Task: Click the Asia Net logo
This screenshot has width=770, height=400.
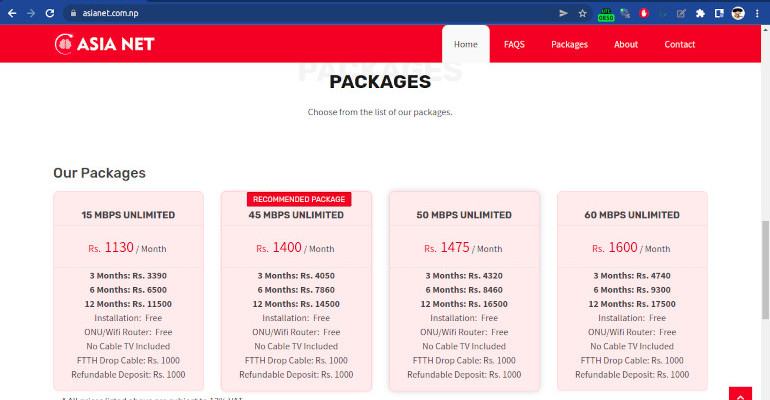Action: point(105,44)
